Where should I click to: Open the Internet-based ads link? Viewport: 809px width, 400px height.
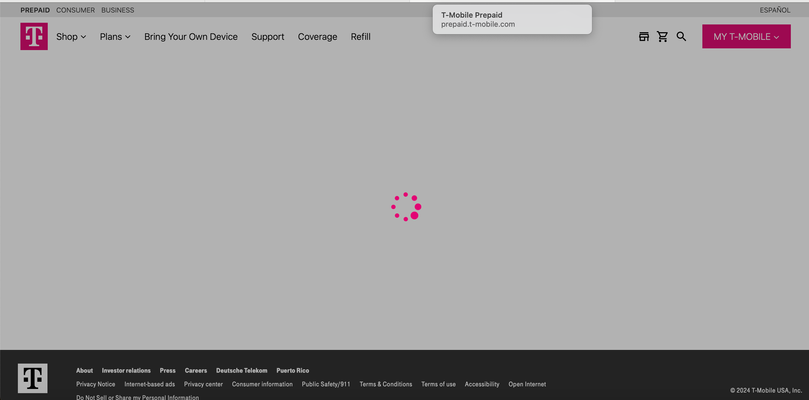point(150,384)
